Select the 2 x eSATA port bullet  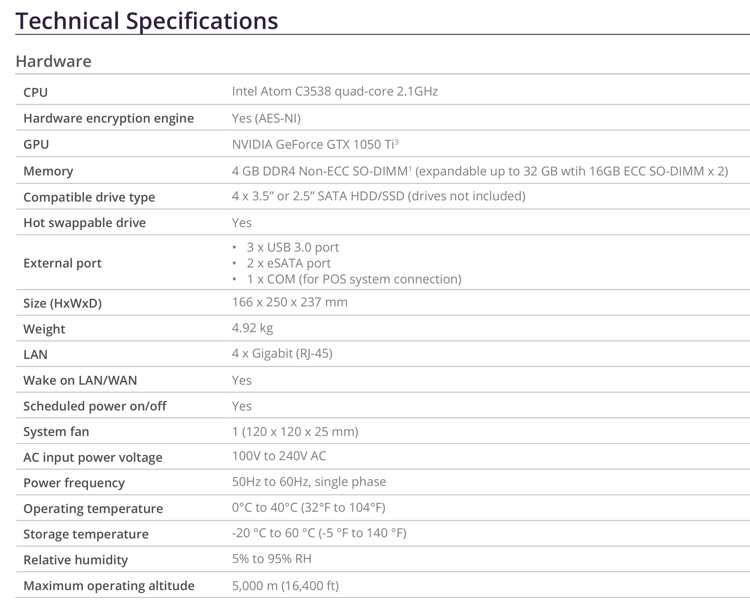coord(288,263)
